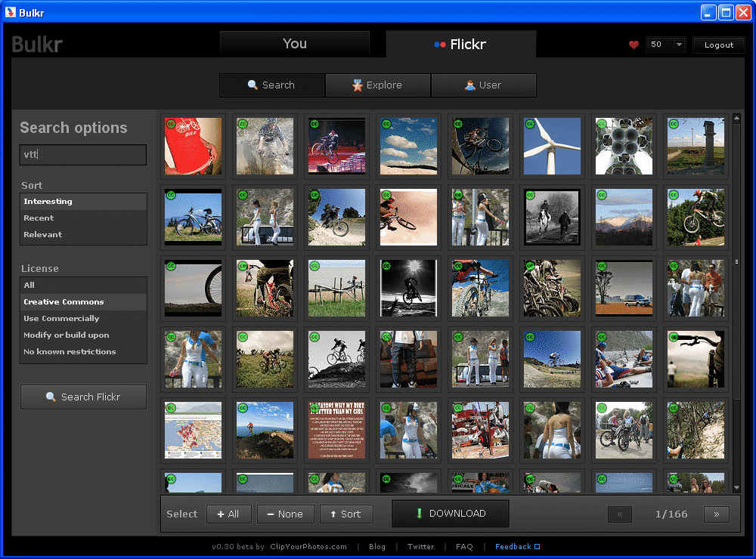Viewport: 756px width, 559px height.
Task: Click the red heart favorites icon
Action: click(x=634, y=45)
